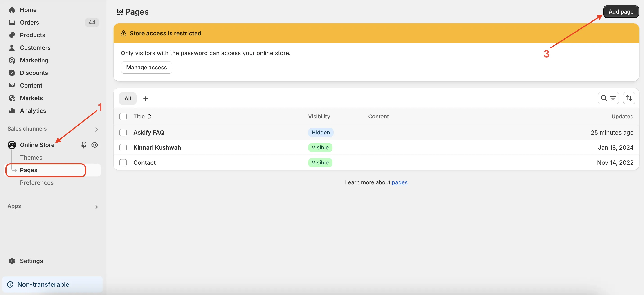
Task: Open Home from the sidebar house icon
Action: [12, 10]
